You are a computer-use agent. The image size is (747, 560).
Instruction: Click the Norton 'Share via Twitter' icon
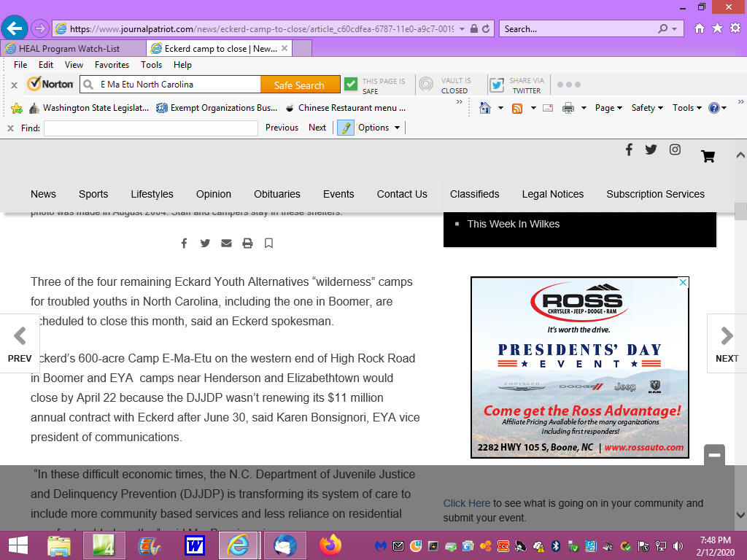click(x=497, y=85)
